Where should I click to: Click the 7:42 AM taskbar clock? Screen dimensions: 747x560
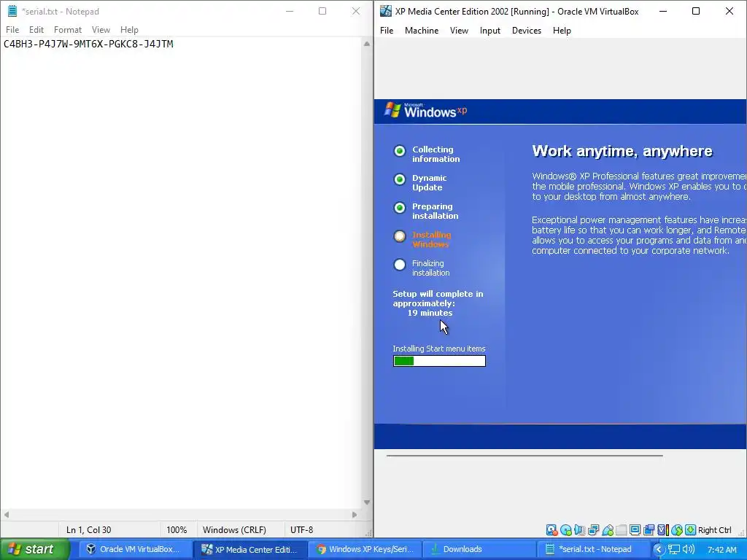click(721, 550)
